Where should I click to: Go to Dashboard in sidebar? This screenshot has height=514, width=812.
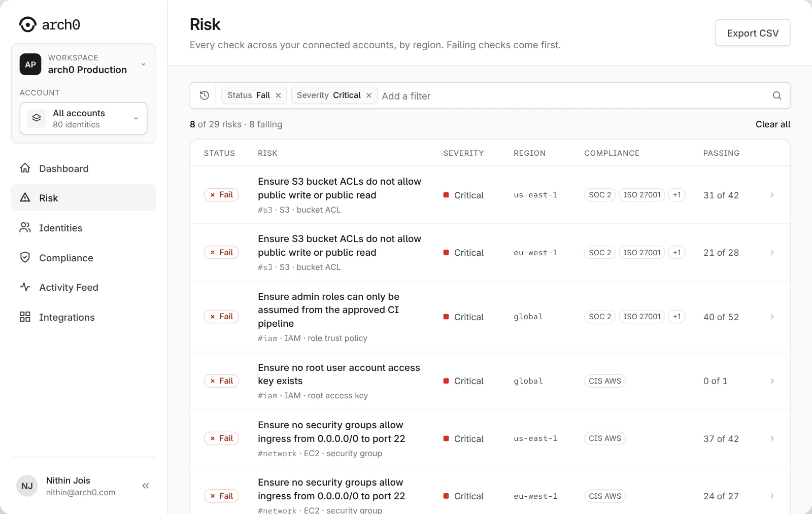[84, 168]
